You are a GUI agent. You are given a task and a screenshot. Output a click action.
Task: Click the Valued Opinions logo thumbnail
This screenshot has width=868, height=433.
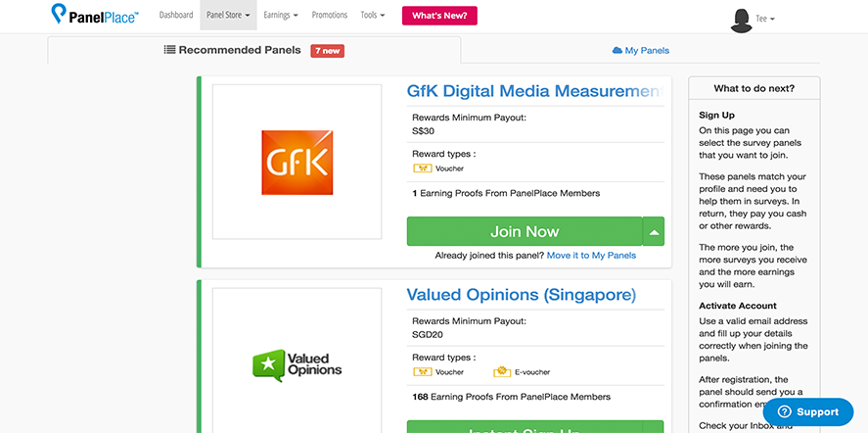297,364
